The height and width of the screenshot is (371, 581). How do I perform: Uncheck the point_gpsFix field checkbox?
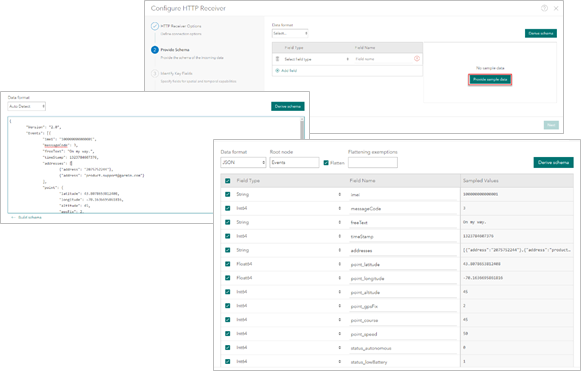(x=228, y=305)
